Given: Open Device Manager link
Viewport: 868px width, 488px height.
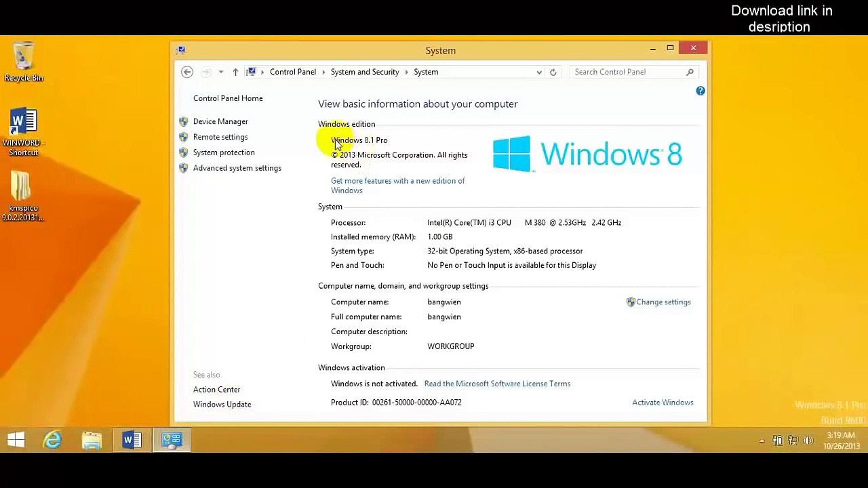Looking at the screenshot, I should coord(220,121).
